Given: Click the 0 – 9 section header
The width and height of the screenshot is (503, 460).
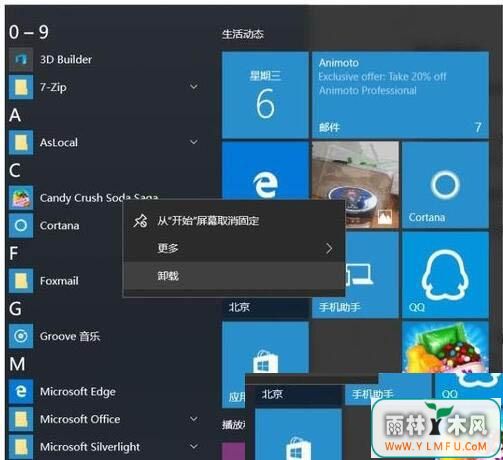Looking at the screenshot, I should [x=29, y=32].
